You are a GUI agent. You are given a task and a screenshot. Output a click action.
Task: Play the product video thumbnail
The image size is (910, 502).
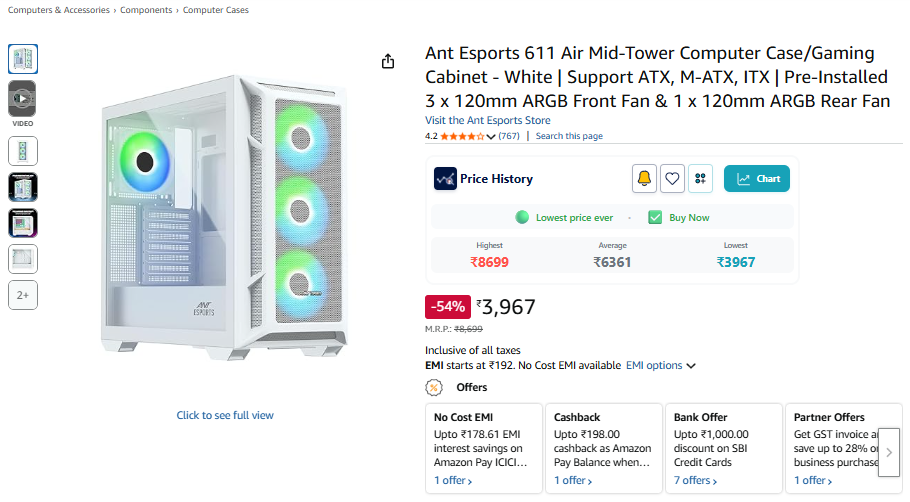click(23, 98)
